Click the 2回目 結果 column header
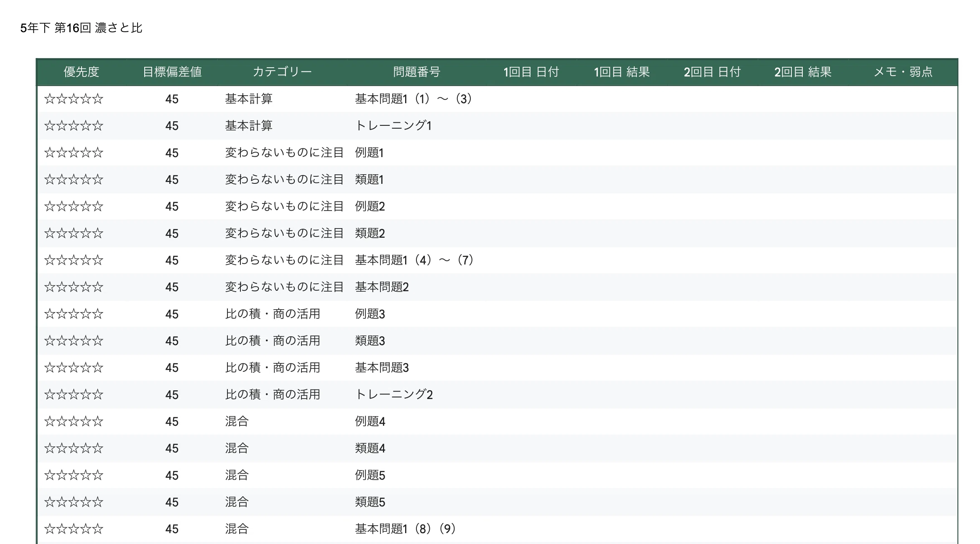 (803, 72)
